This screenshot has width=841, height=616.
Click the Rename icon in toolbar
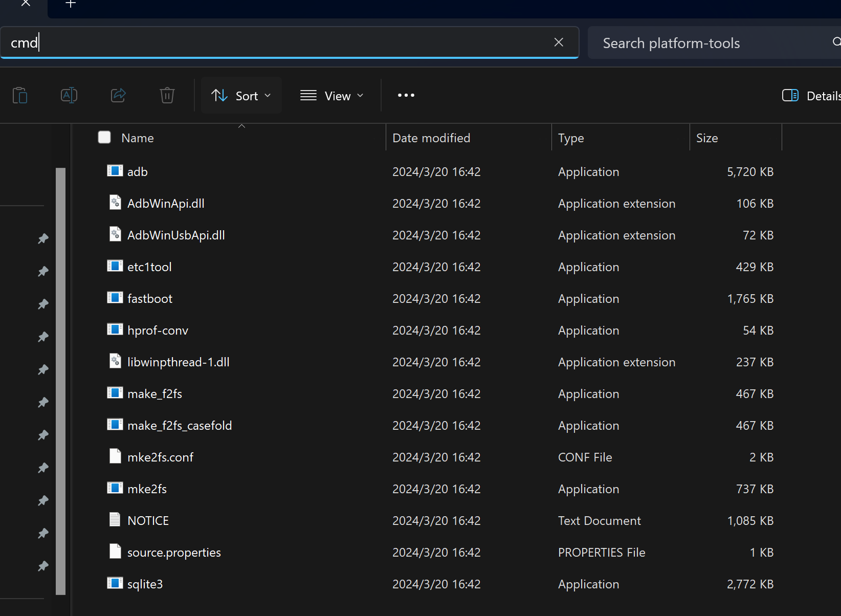pos(69,96)
